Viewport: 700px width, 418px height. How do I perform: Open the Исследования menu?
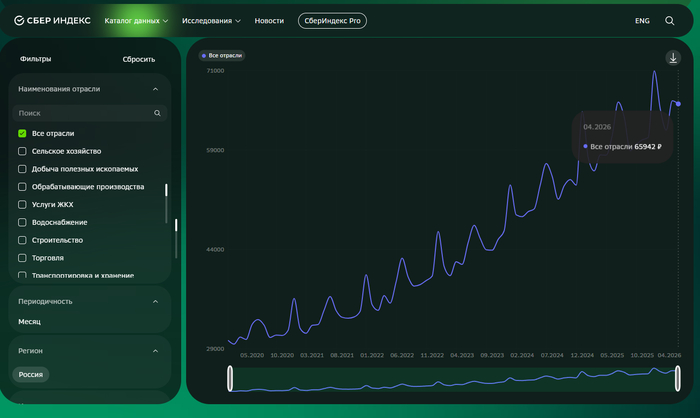point(211,21)
